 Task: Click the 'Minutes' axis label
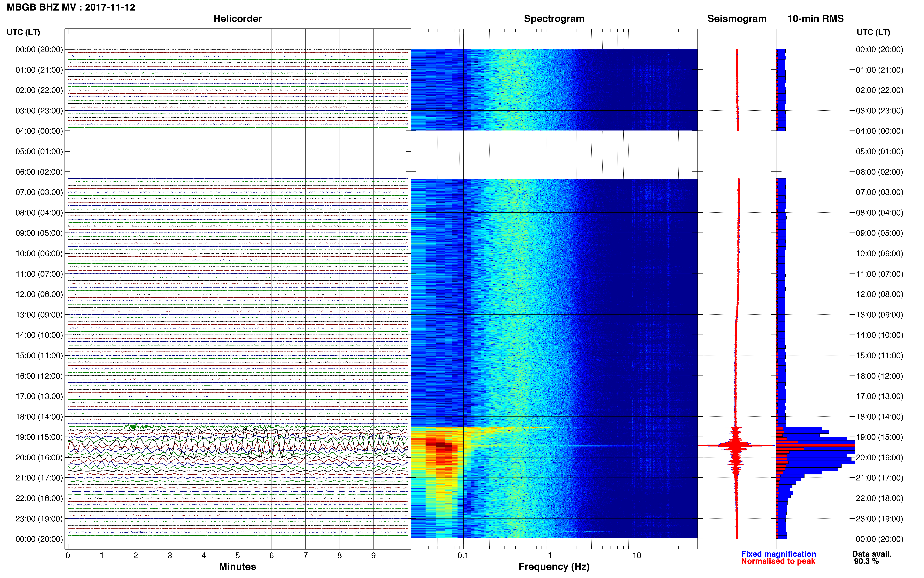(238, 566)
